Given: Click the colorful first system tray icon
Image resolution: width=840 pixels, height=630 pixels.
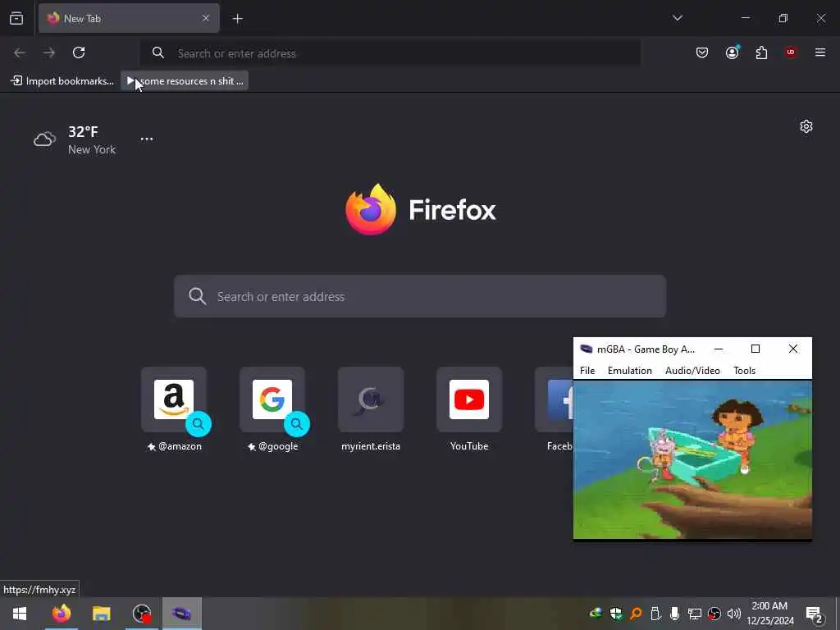Looking at the screenshot, I should click(x=596, y=614).
